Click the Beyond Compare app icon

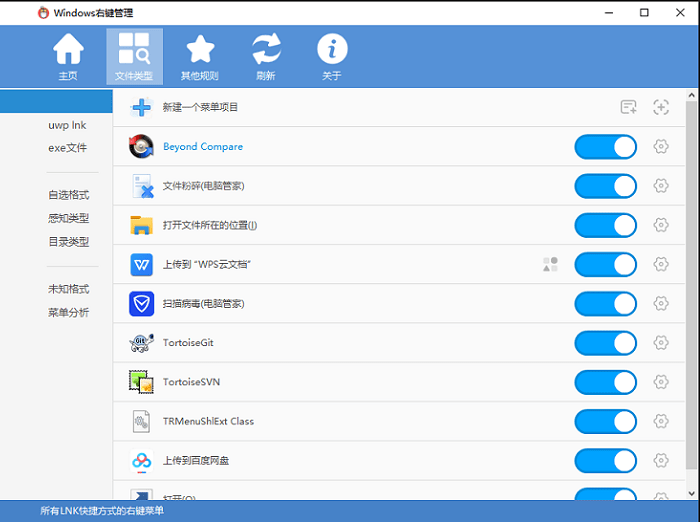coord(141,146)
